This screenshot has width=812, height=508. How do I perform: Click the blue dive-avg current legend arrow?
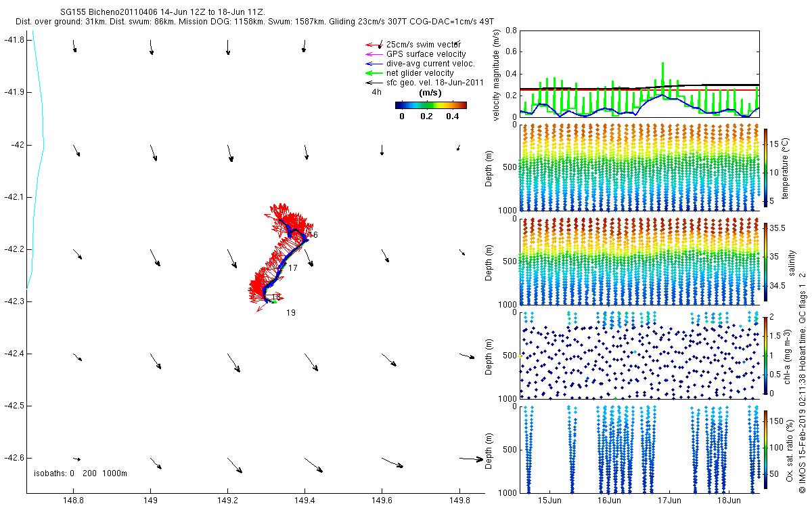pos(373,64)
